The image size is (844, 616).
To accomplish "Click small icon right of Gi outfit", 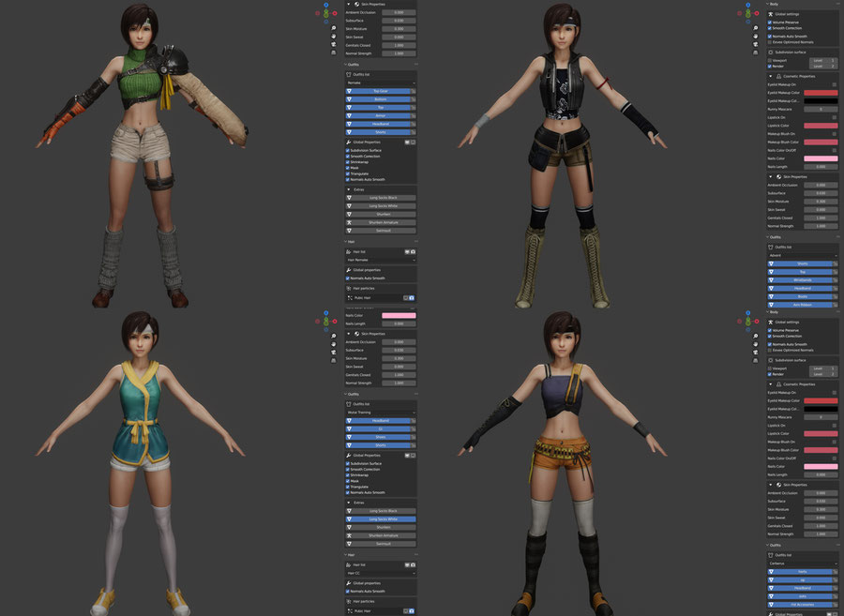I will click(x=414, y=428).
